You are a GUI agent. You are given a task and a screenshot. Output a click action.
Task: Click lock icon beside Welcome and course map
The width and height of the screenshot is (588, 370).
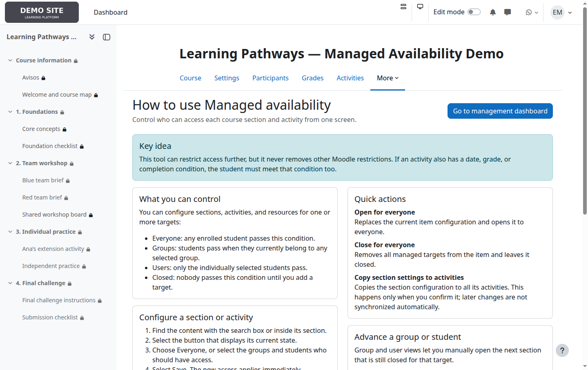coord(96,95)
